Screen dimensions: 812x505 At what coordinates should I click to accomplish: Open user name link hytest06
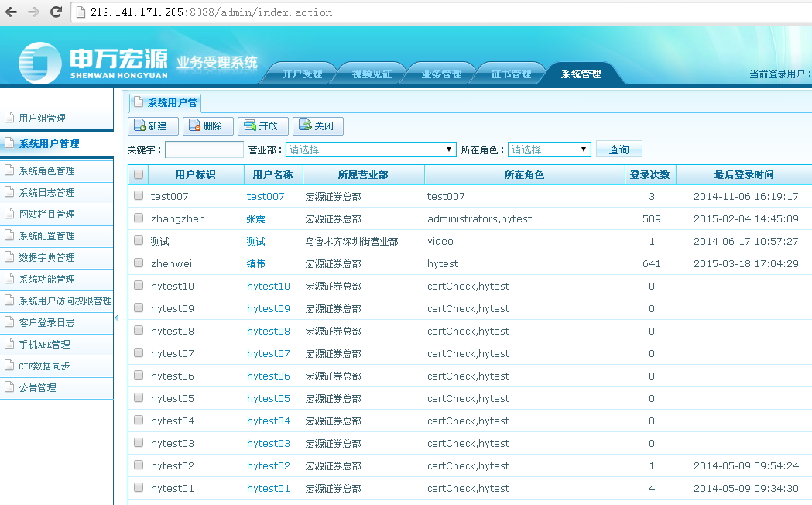coord(269,376)
